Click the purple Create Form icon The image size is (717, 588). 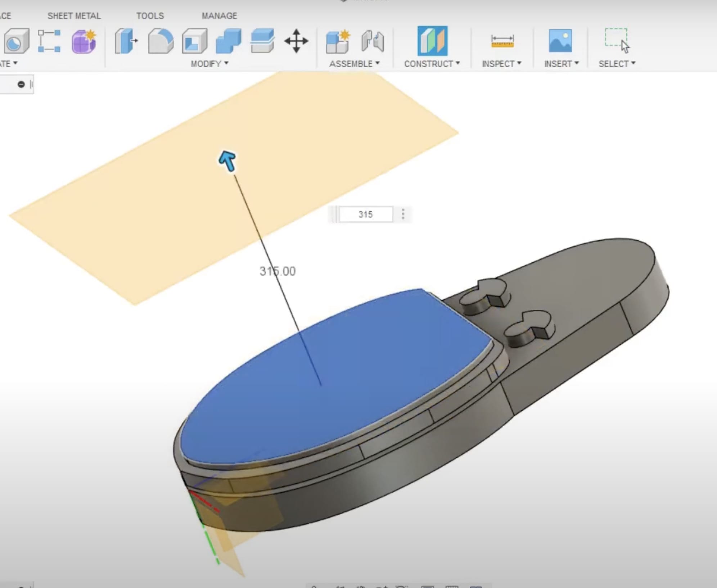pyautogui.click(x=84, y=41)
